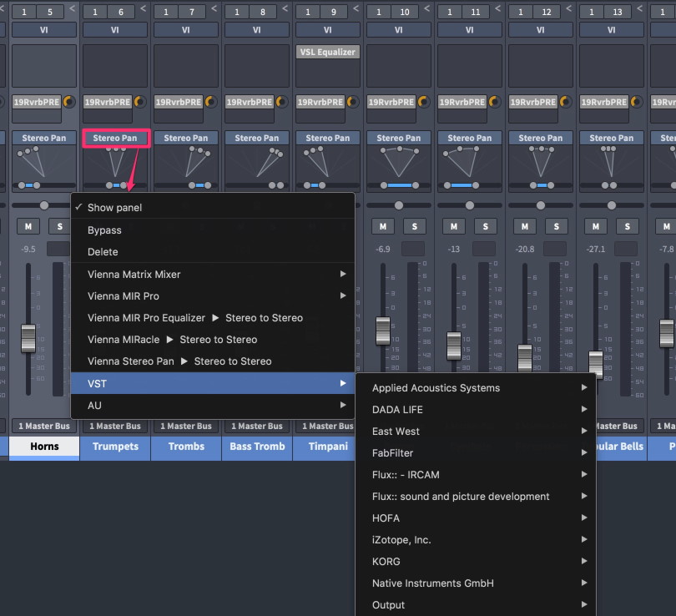Click channel 10 volume fader handle
The width and height of the screenshot is (676, 616).
coord(383,331)
